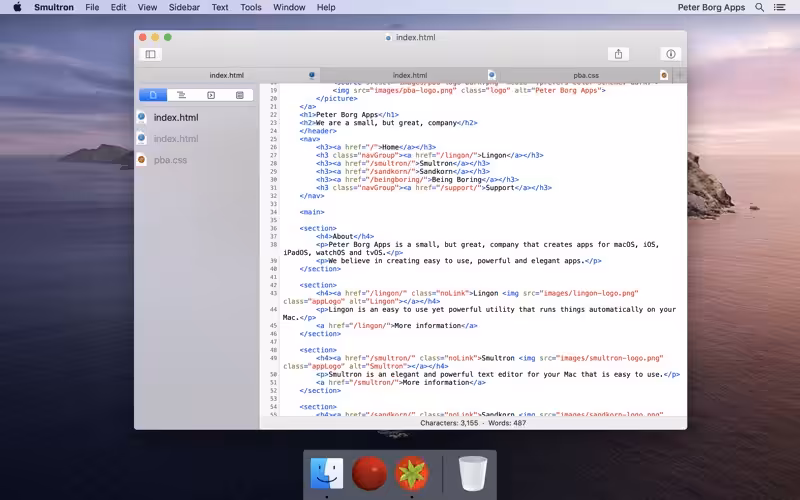Open the Sidebar menu in menu bar
Screen dimensions: 800x500
pyautogui.click(x=184, y=7)
